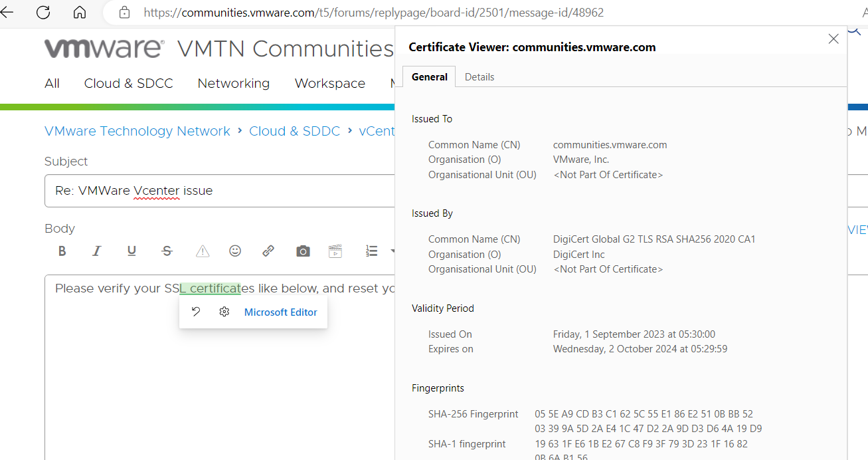Apply strikethrough formatting

tap(167, 251)
